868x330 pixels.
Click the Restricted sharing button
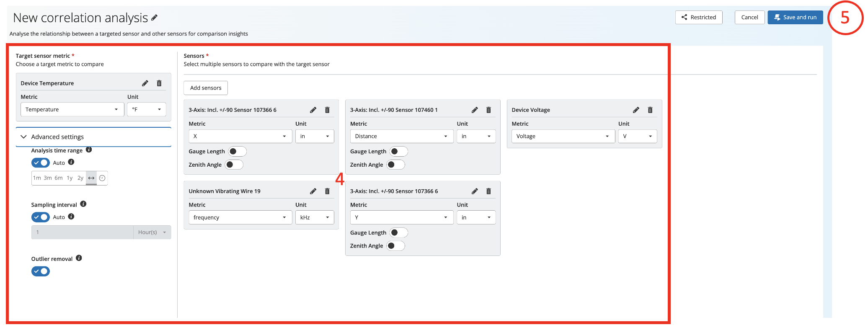pos(699,17)
